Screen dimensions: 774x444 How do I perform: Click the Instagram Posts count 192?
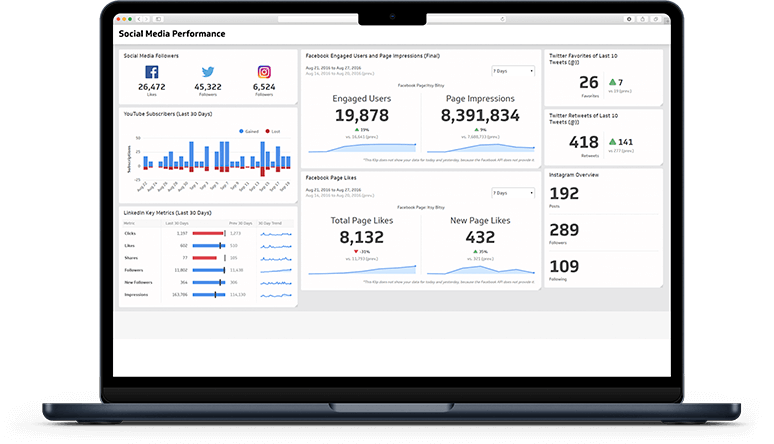point(564,193)
